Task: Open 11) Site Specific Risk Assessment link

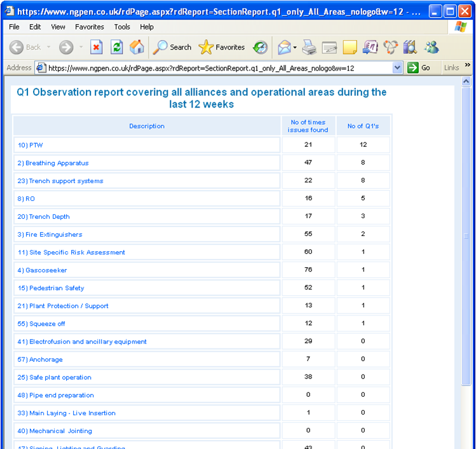Action: (x=71, y=252)
